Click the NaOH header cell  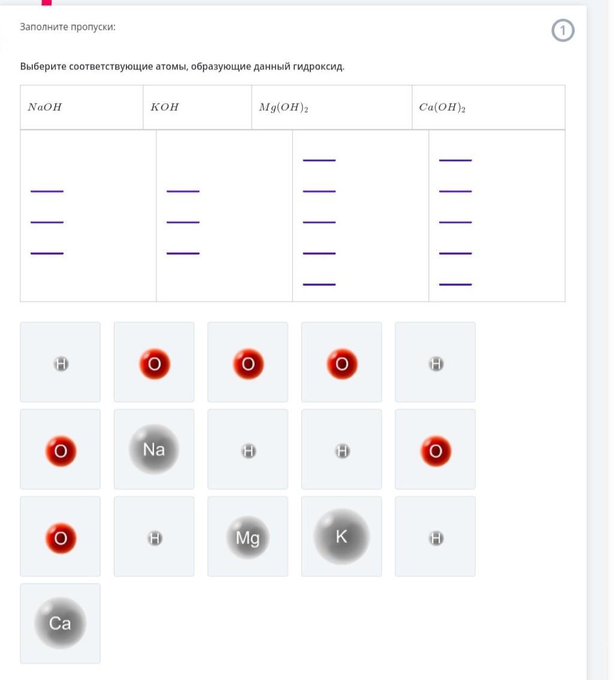pos(81,107)
